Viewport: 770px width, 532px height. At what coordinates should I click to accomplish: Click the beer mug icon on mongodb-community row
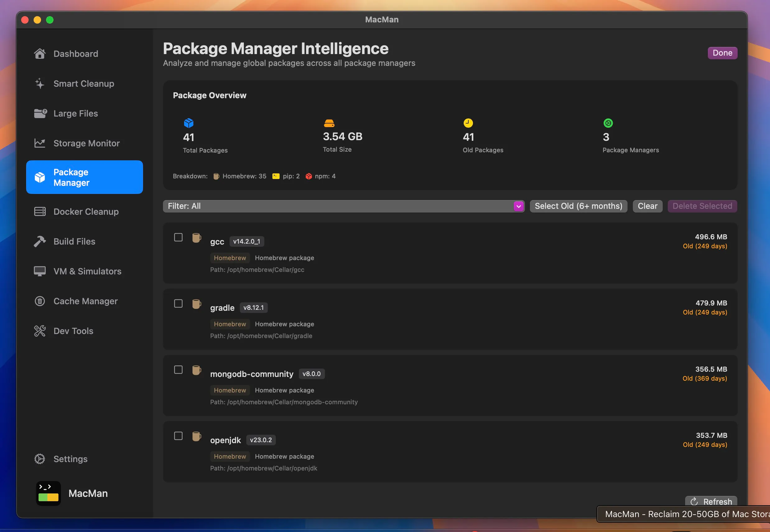click(197, 370)
